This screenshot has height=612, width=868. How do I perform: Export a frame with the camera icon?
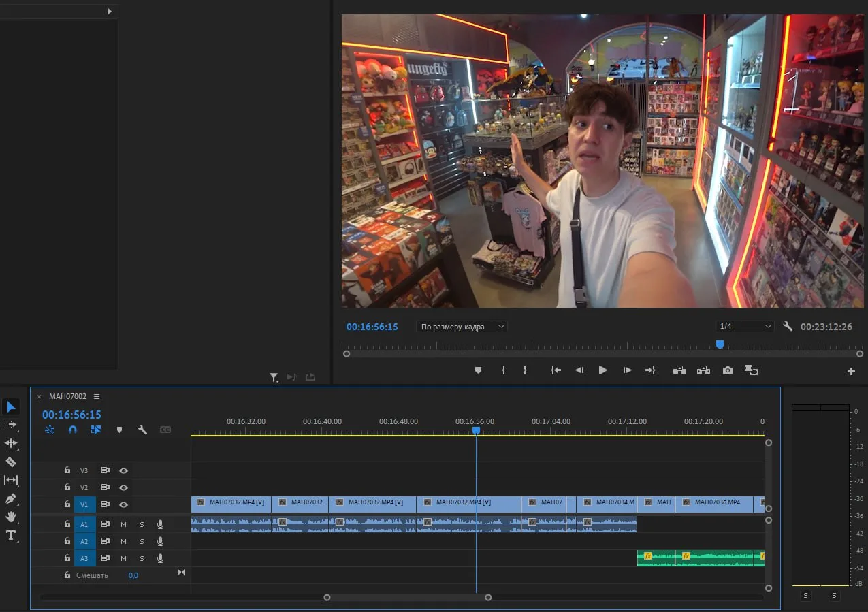(728, 370)
